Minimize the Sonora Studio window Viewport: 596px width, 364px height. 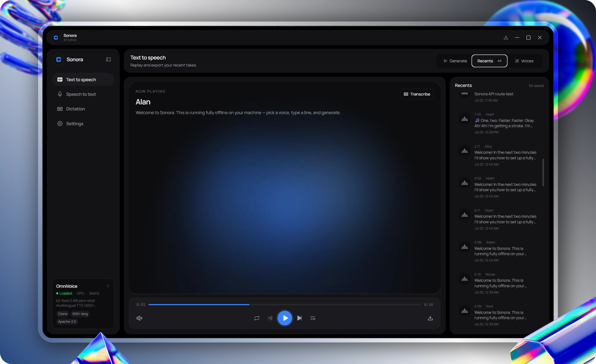click(x=517, y=38)
